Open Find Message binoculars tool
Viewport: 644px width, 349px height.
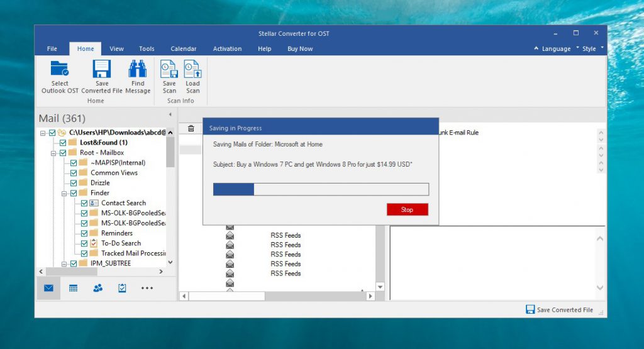pos(138,69)
